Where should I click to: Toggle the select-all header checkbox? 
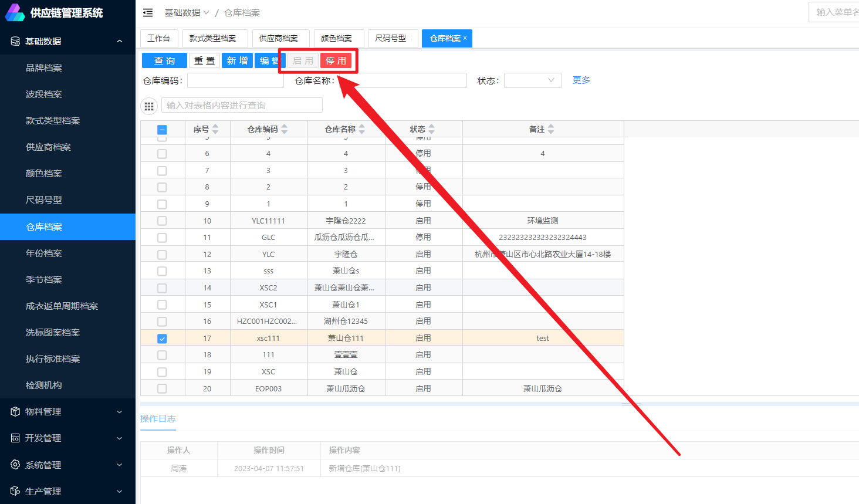click(x=162, y=130)
